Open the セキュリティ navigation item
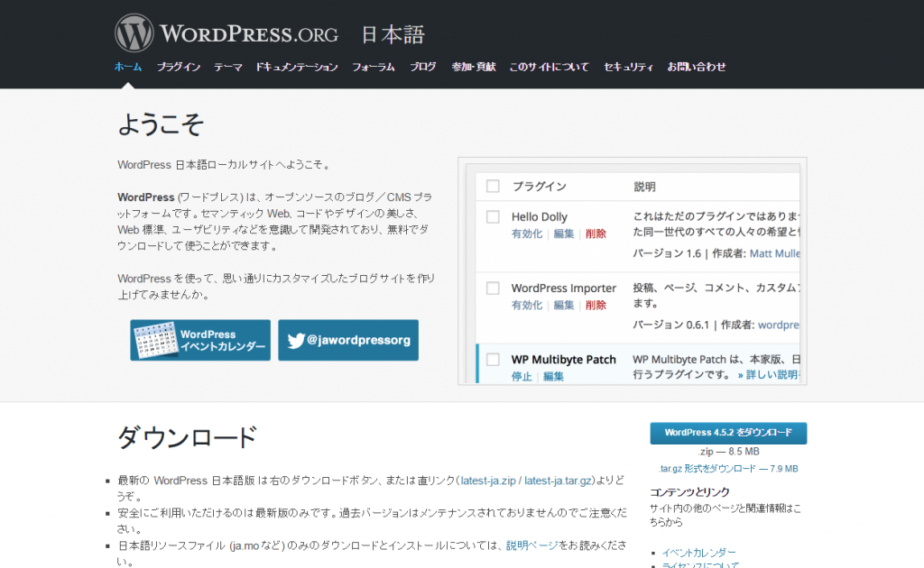Screen dimensions: 924x568 (x=628, y=67)
